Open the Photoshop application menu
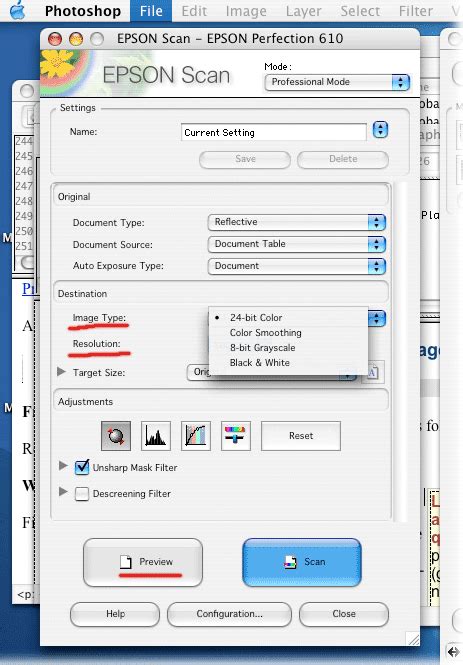The width and height of the screenshot is (463, 665). pos(83,11)
